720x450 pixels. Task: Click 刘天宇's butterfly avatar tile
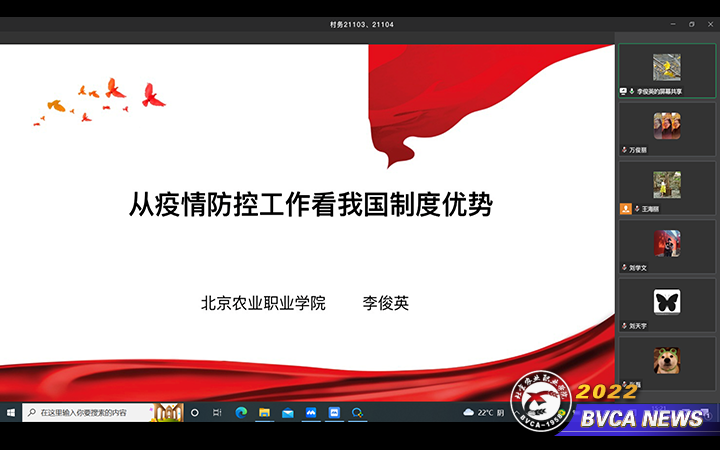[666, 301]
